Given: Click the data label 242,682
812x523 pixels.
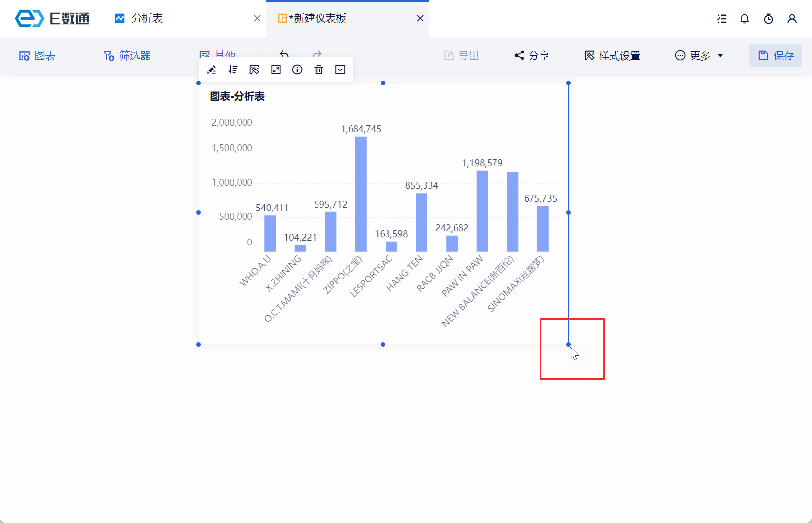Looking at the screenshot, I should (x=452, y=228).
